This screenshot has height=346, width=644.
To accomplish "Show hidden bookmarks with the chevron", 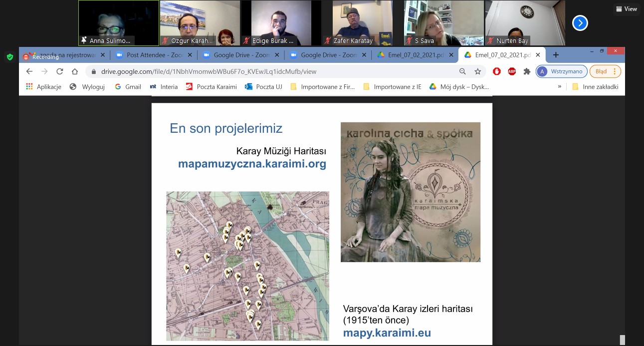I will tap(560, 86).
